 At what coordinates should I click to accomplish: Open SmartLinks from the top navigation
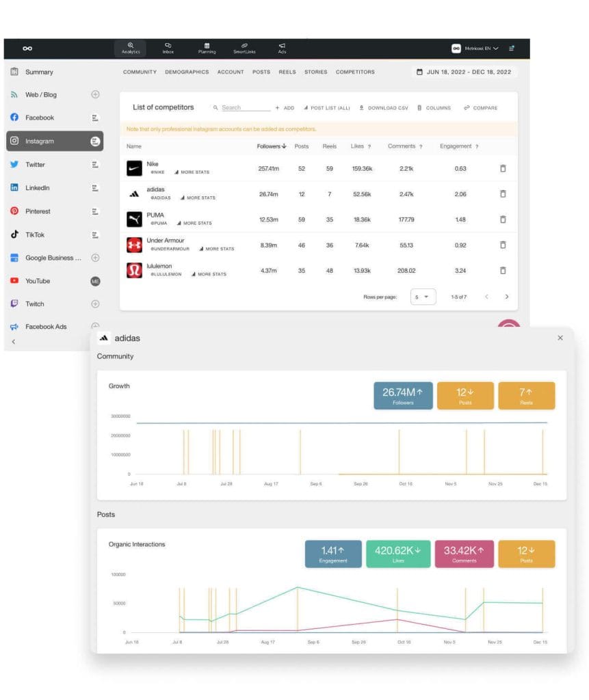point(244,48)
